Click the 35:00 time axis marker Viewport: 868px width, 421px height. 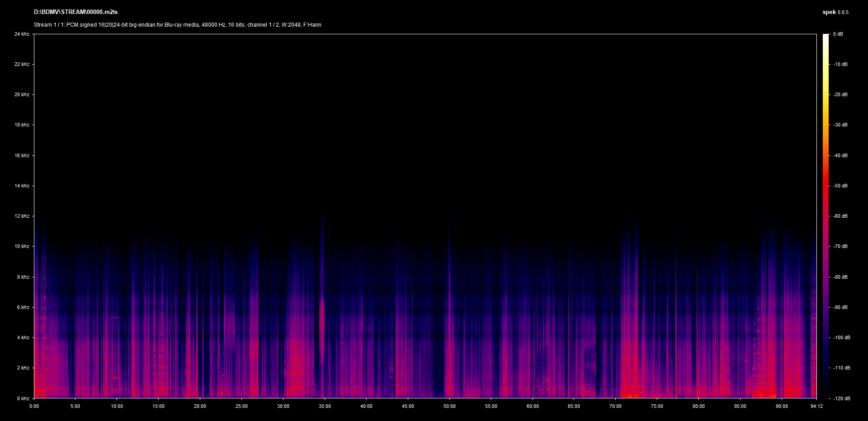[x=325, y=406]
